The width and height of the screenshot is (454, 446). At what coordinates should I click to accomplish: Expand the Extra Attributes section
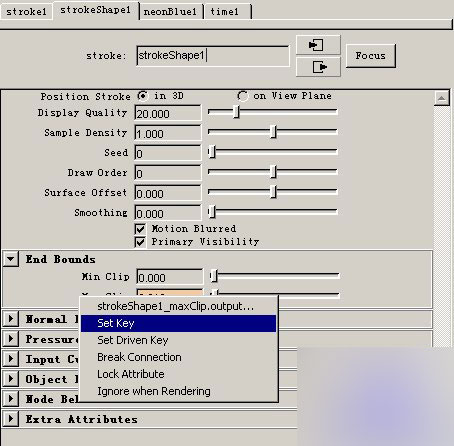pos(11,419)
